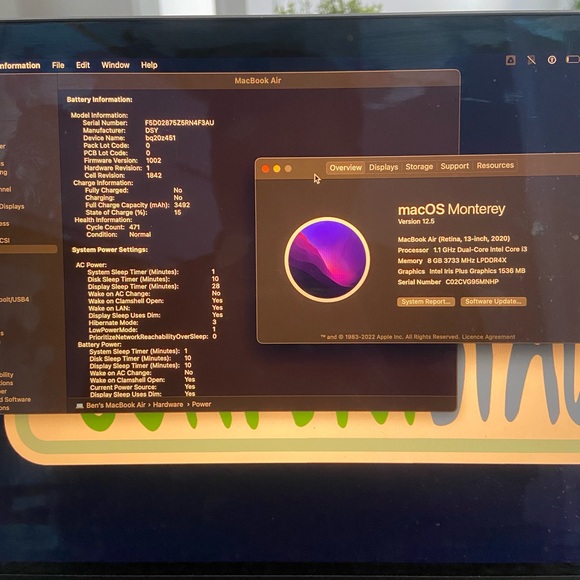Open the Edit menu
Viewport: 580px width, 580px height.
click(83, 65)
